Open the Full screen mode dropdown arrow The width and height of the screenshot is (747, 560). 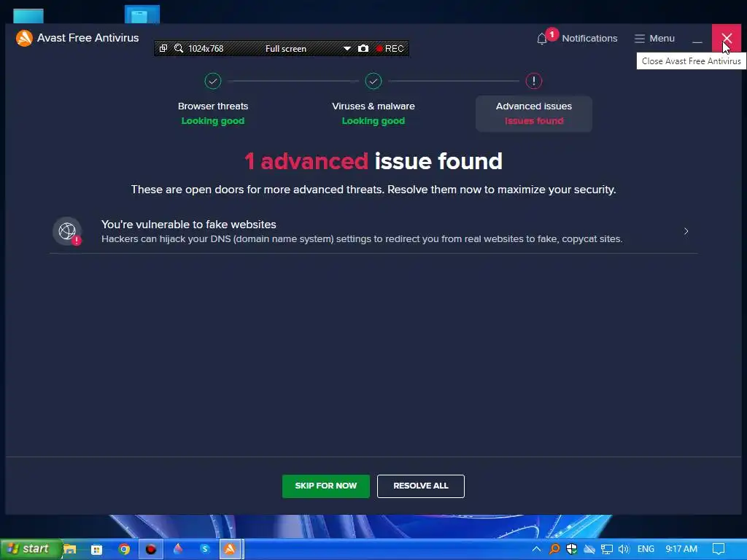click(x=347, y=49)
